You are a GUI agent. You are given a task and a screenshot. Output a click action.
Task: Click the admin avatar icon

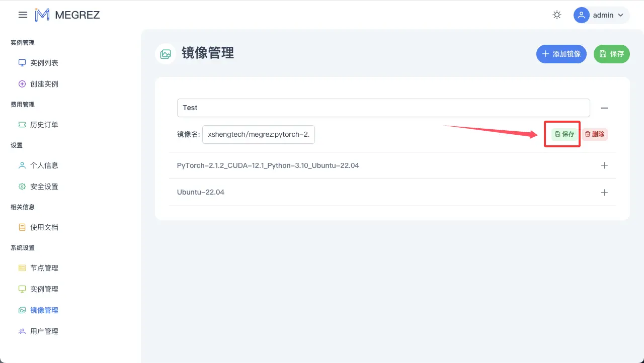pos(582,15)
